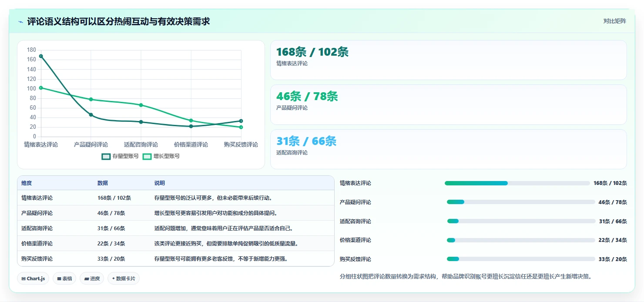Click the dashboard title text
Viewport: 644px width, 302px height.
[118, 21]
